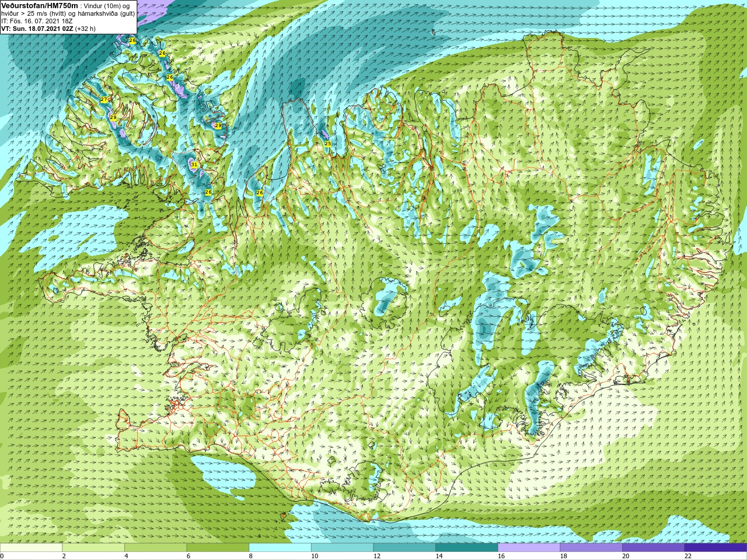This screenshot has width=747, height=560.
Task: Click the legend tick label 2
Action: [64, 556]
